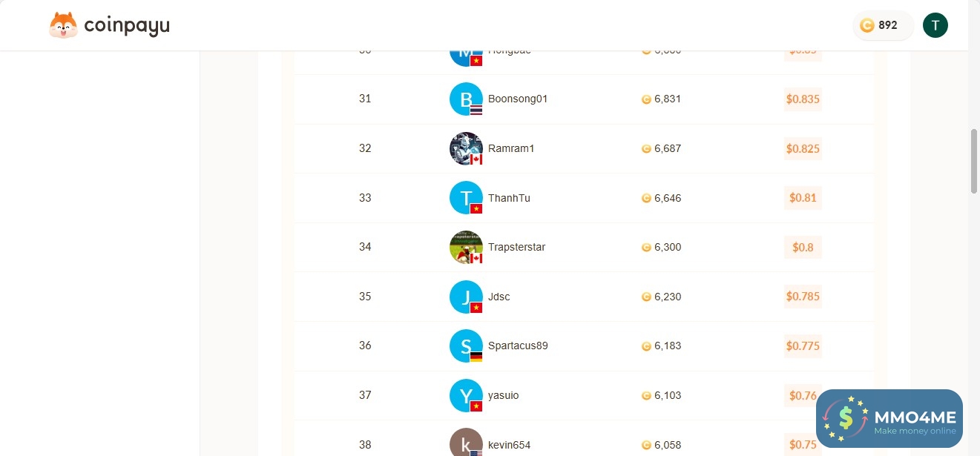Click Spartacus89's avatar icon
Screen dimensions: 980x456
tap(466, 346)
